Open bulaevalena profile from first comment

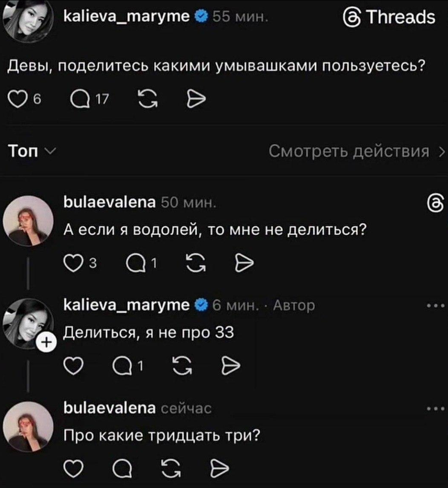click(x=110, y=203)
